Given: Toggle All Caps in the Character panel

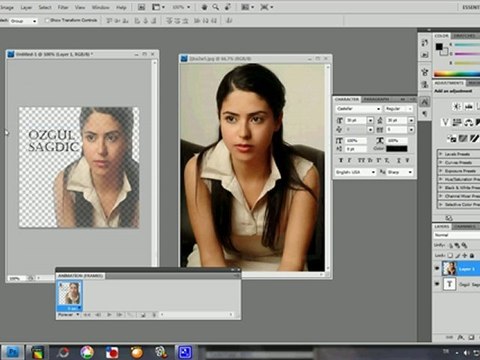Looking at the screenshot, I should tap(361, 160).
